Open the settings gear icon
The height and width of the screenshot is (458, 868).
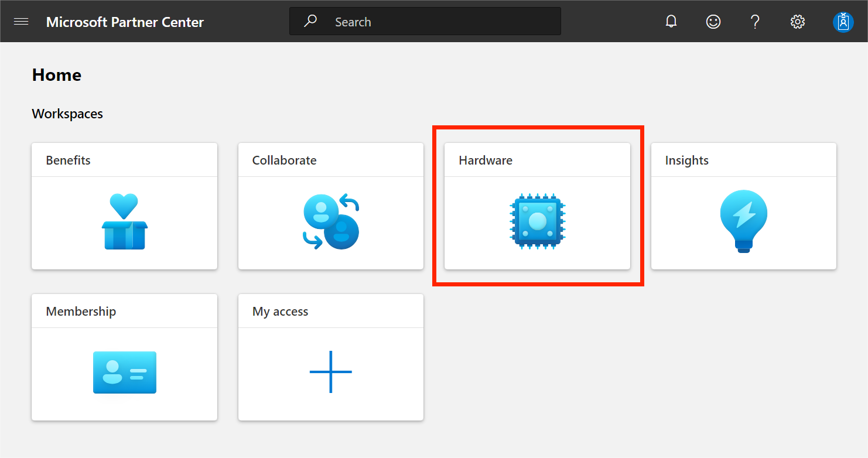797,22
